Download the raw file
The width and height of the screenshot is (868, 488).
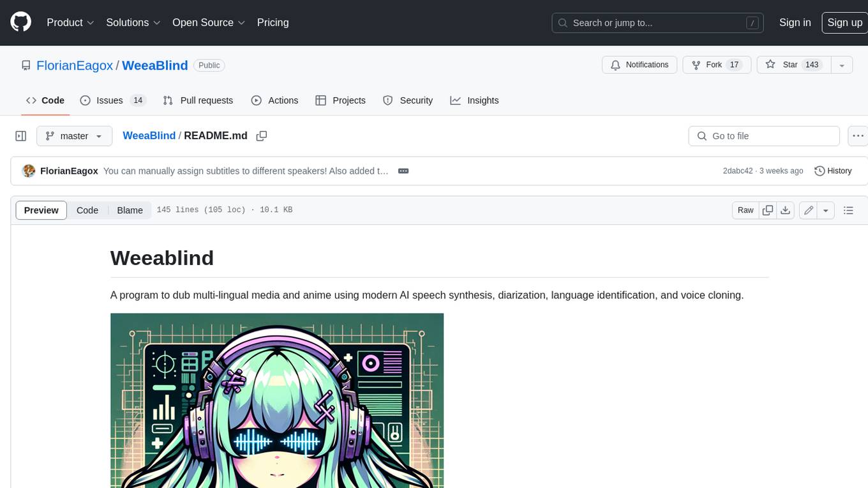coord(786,210)
